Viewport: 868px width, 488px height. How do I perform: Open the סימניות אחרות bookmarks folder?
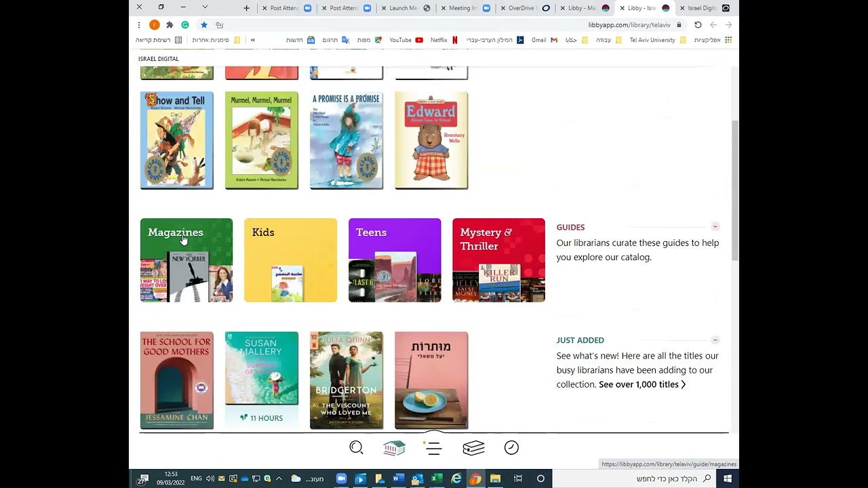tap(216, 40)
